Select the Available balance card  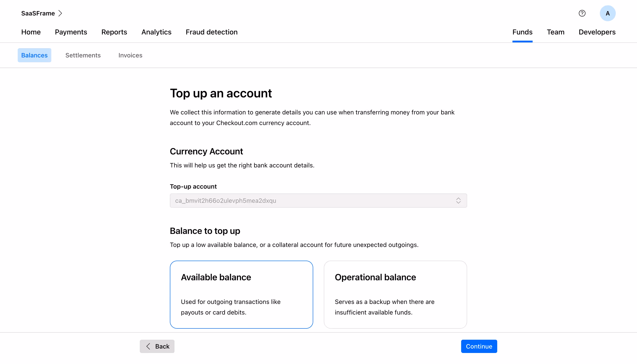[x=241, y=294]
